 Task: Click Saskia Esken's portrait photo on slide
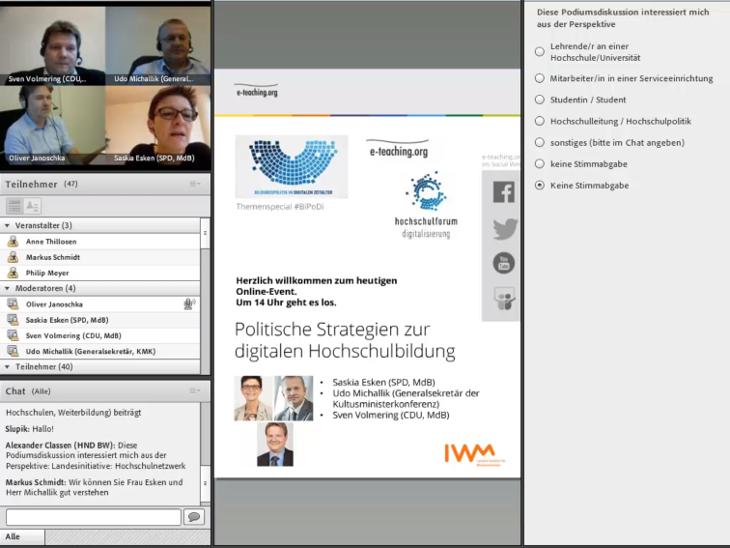point(253,399)
